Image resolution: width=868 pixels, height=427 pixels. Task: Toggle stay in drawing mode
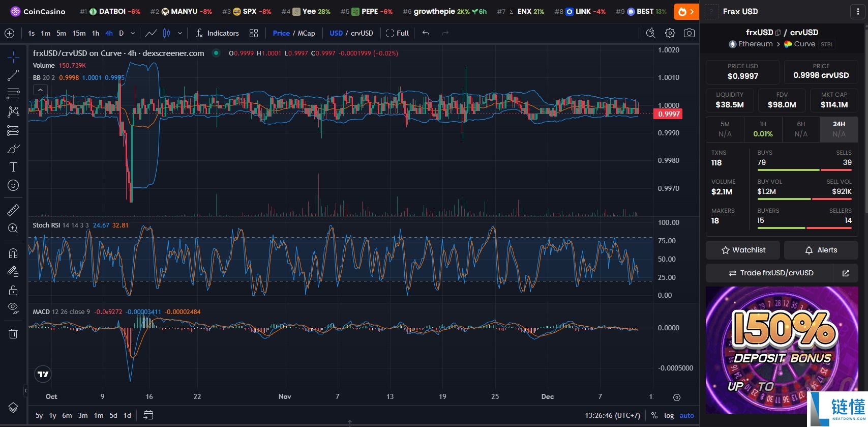pyautogui.click(x=13, y=271)
